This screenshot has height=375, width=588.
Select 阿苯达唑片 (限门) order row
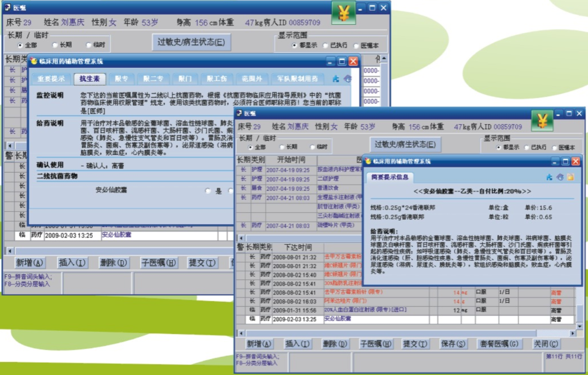click(405, 301)
